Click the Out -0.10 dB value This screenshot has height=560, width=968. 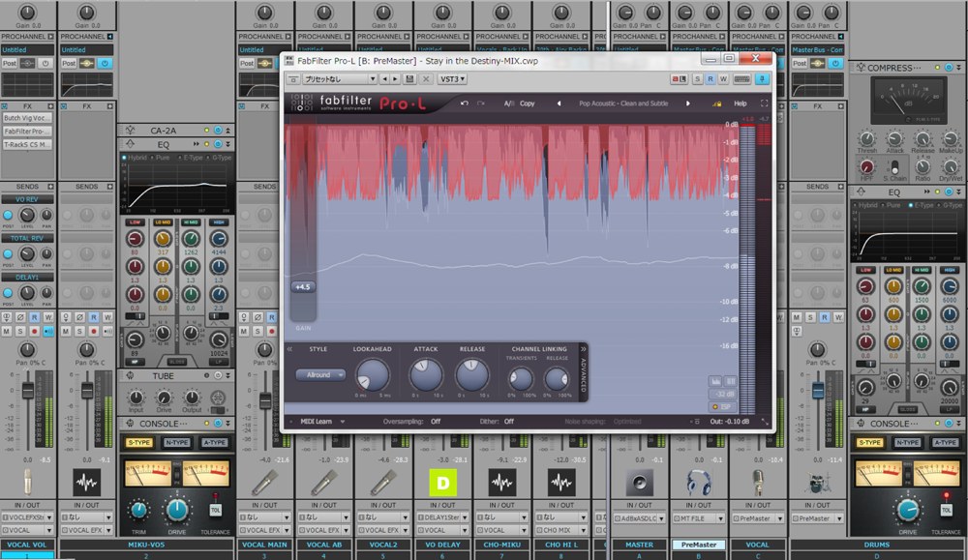coord(730,422)
